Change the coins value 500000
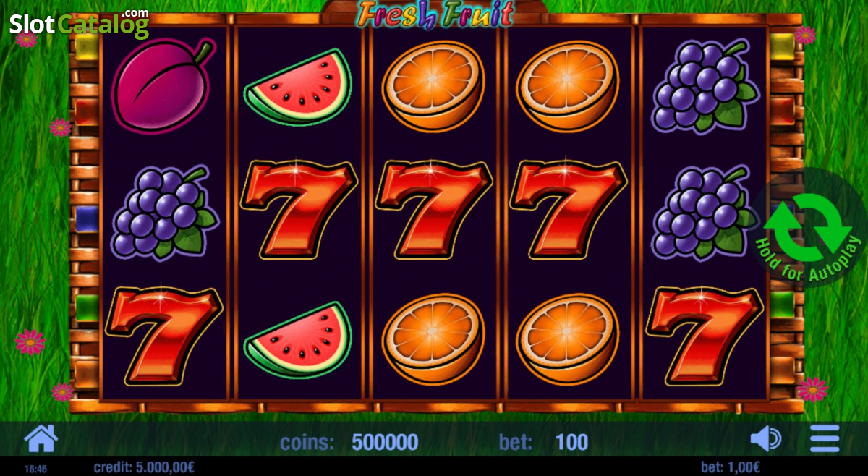The height and width of the screenshot is (476, 868). point(385,441)
